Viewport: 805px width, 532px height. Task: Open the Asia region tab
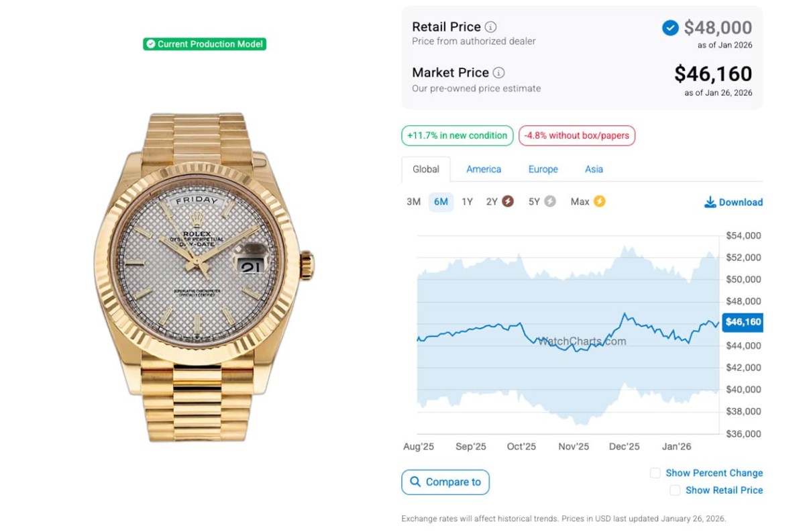594,169
